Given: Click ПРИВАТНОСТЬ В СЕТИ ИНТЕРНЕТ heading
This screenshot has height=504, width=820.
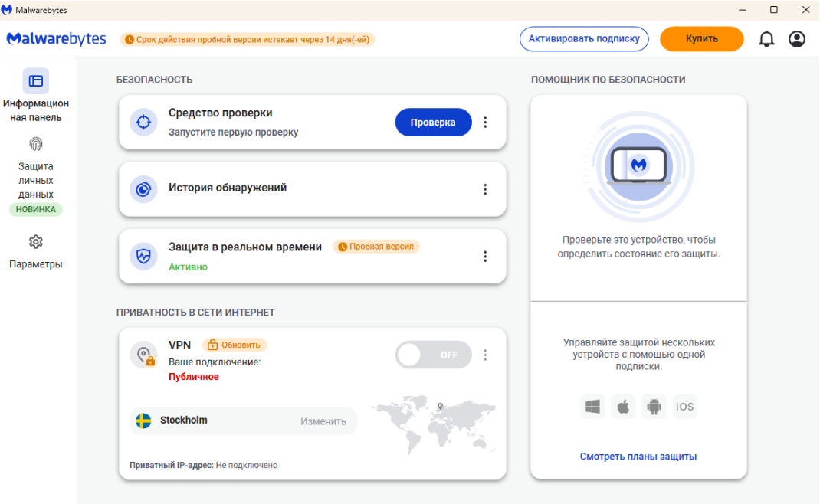Looking at the screenshot, I should pos(195,313).
